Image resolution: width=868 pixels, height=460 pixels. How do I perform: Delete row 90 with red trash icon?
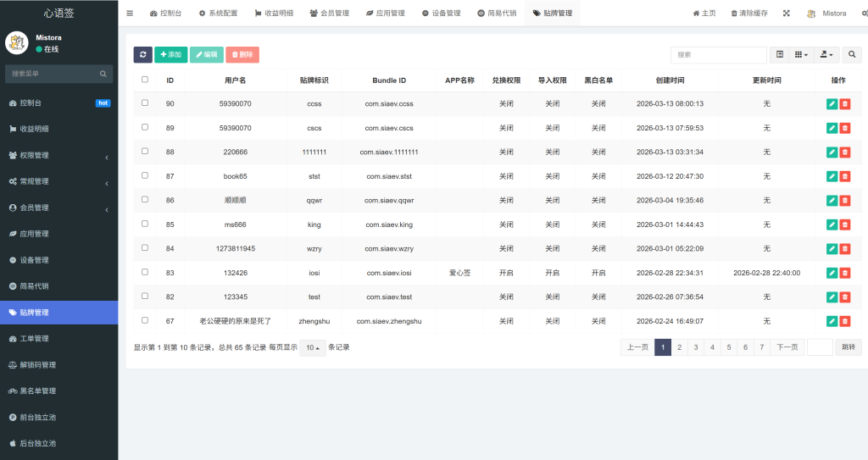[x=845, y=103]
